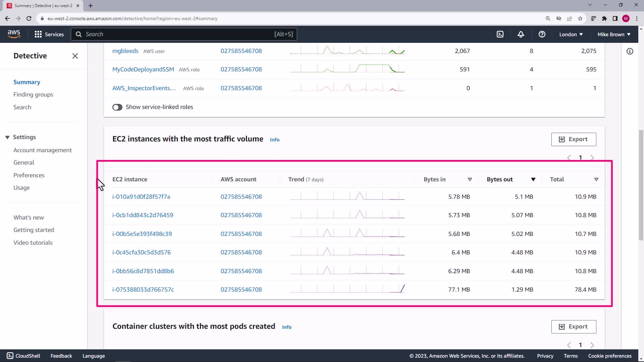
Task: Sort table by Total column
Action: click(x=596, y=179)
